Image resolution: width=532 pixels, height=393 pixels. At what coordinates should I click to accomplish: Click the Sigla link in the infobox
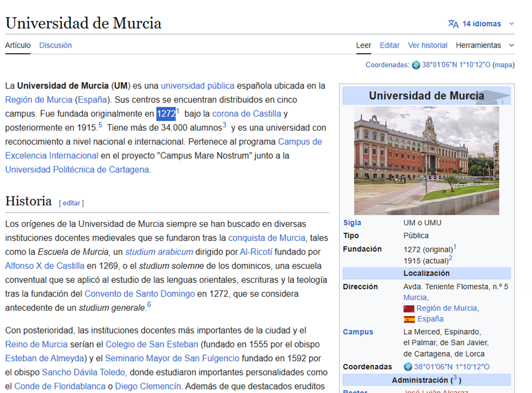pos(352,223)
